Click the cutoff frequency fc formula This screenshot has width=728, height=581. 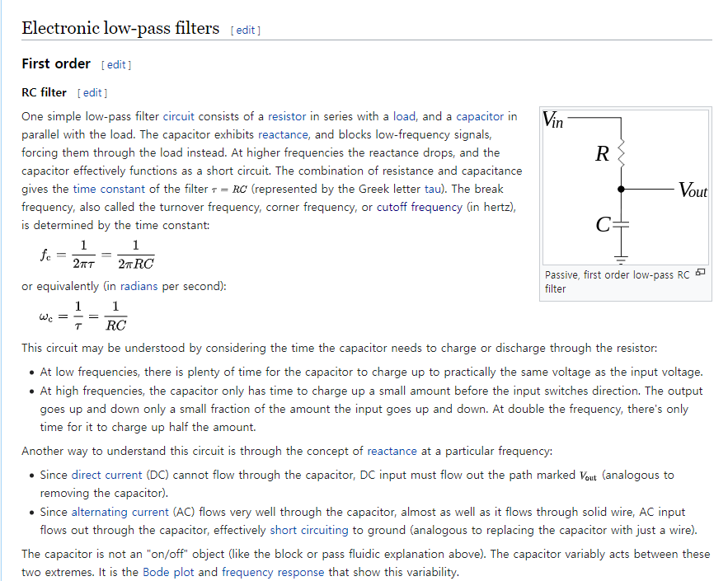(97, 255)
